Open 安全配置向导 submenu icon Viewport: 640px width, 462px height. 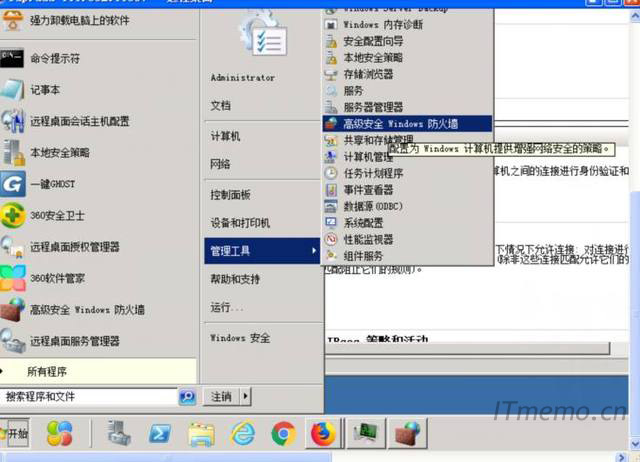click(x=331, y=41)
